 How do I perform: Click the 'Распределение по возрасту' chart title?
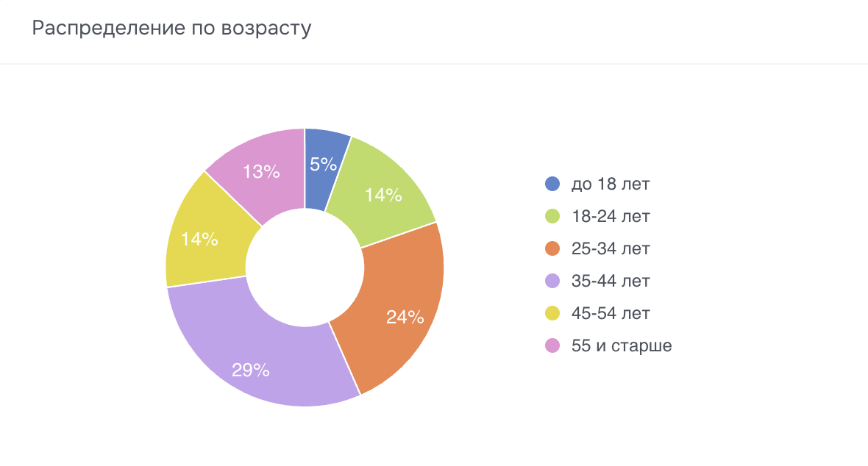[x=171, y=29]
